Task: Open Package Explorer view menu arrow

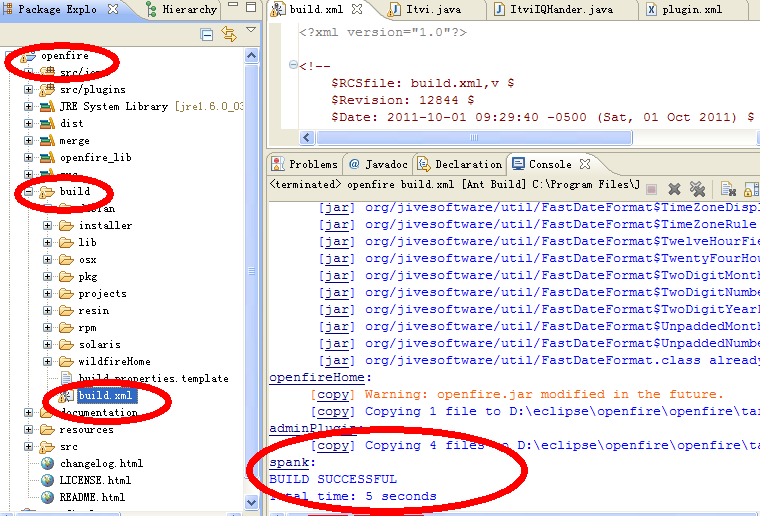Action: [251, 30]
